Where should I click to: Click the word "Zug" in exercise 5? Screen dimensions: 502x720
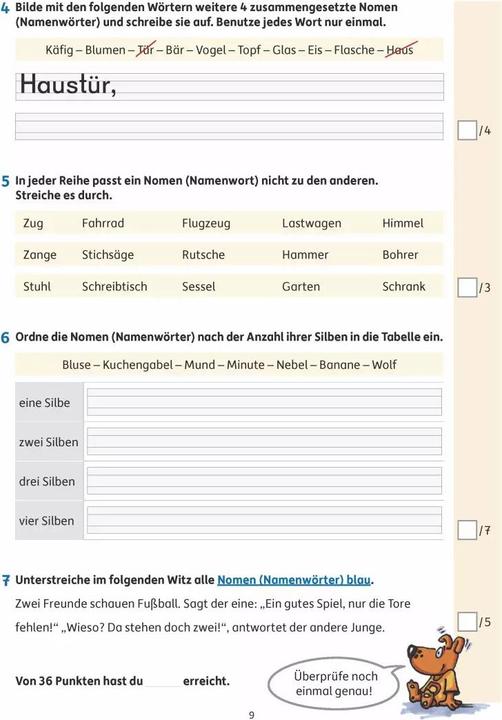point(34,224)
